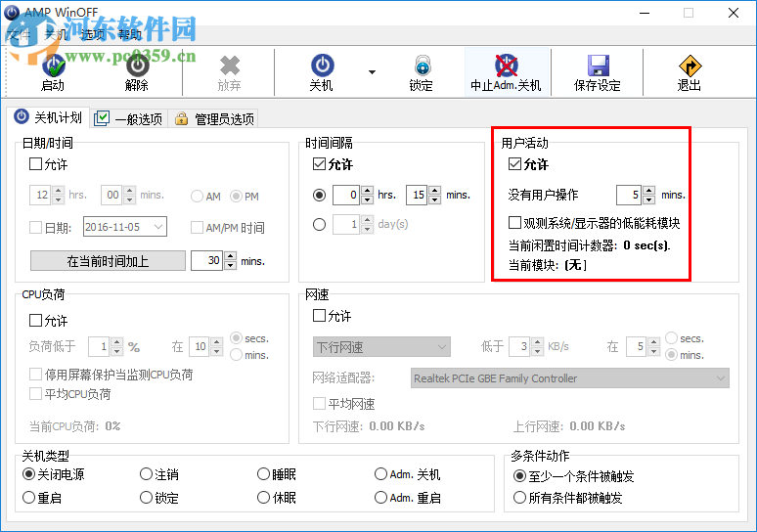Select the day(s) interval radio button
The image size is (757, 532).
click(x=319, y=225)
